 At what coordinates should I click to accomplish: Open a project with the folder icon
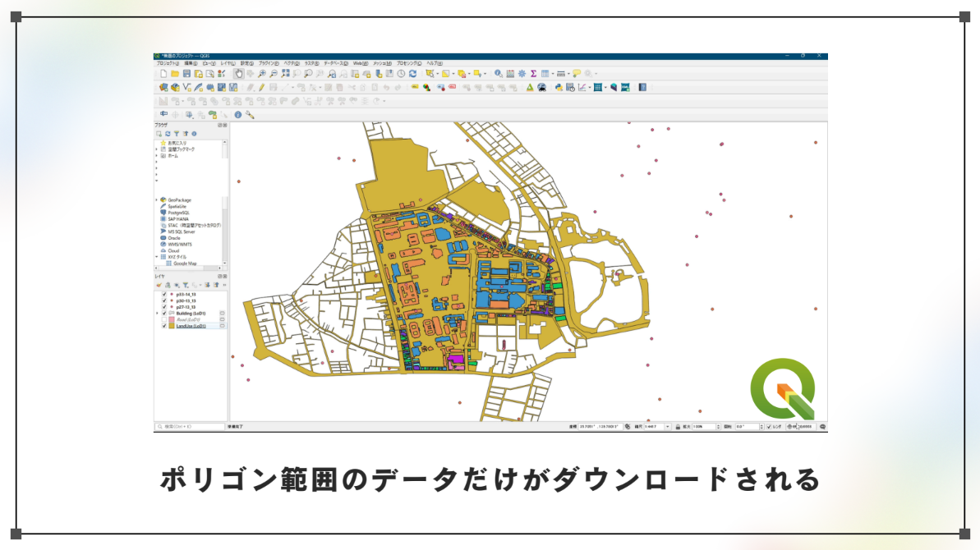point(175,74)
